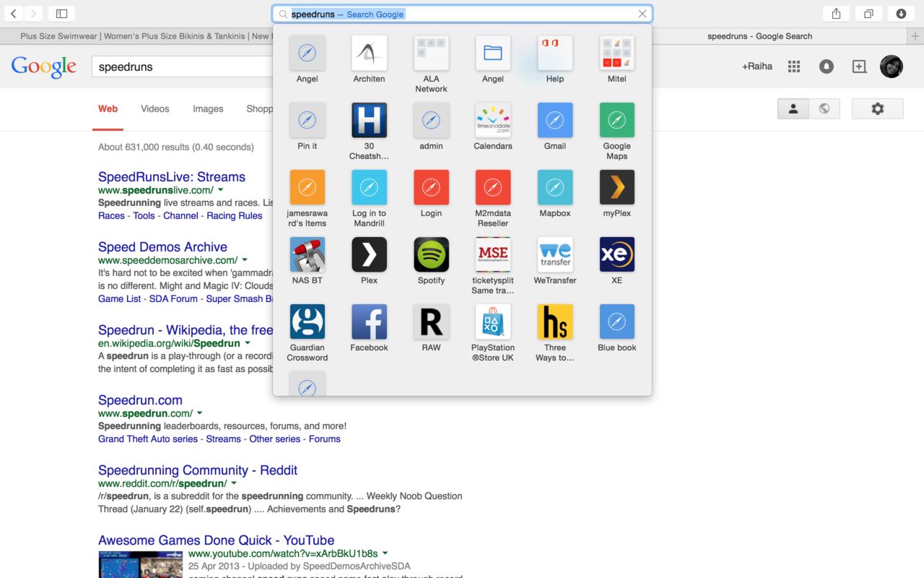Show global results, hiding personal ones
Screen dimensions: 924x578
[824, 109]
